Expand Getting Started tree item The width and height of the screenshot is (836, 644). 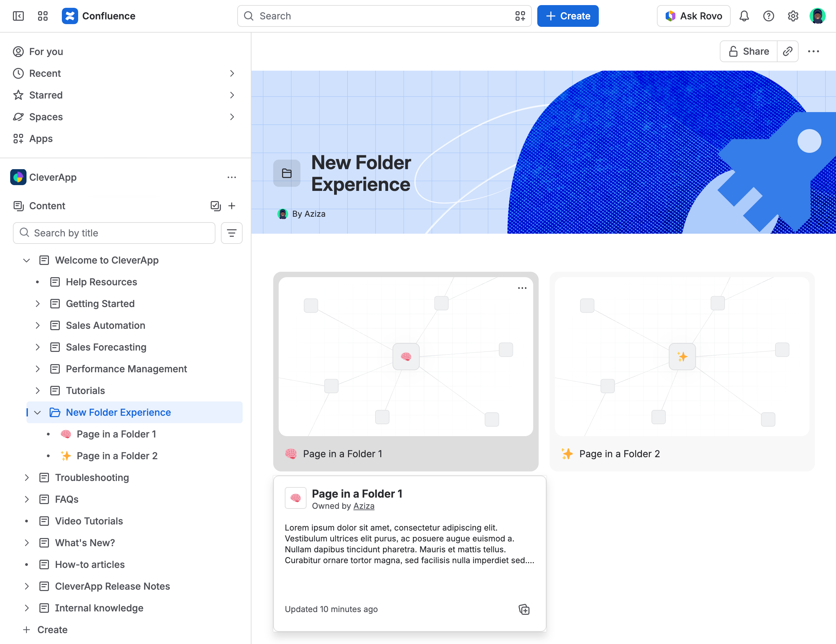tap(37, 304)
